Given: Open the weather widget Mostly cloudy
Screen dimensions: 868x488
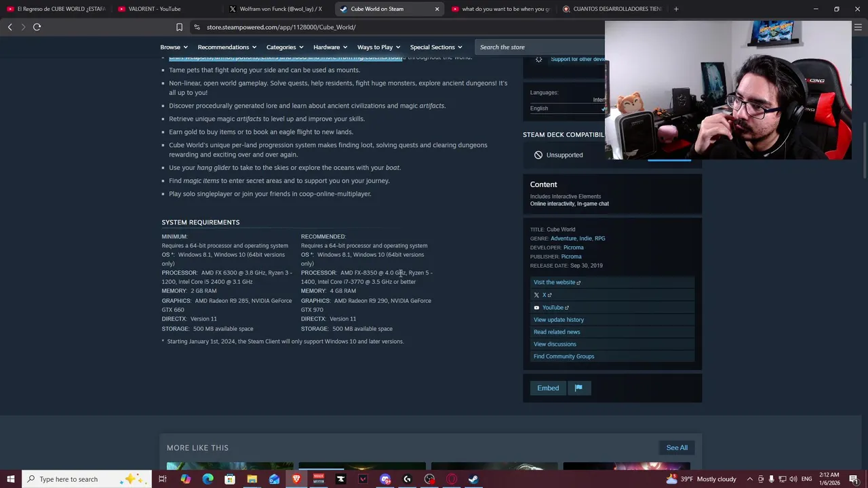Looking at the screenshot, I should (x=702, y=479).
